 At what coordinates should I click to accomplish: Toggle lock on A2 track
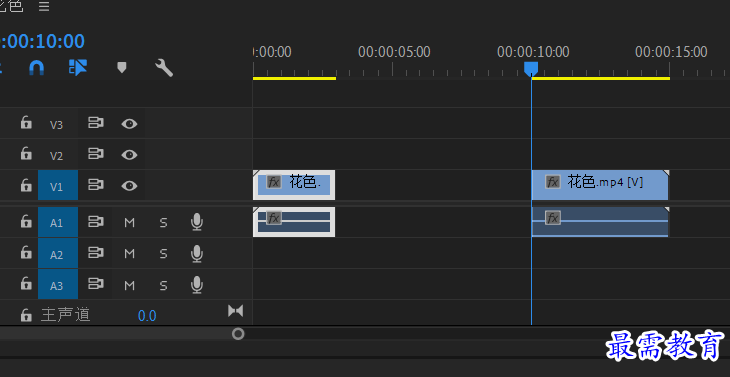26,253
